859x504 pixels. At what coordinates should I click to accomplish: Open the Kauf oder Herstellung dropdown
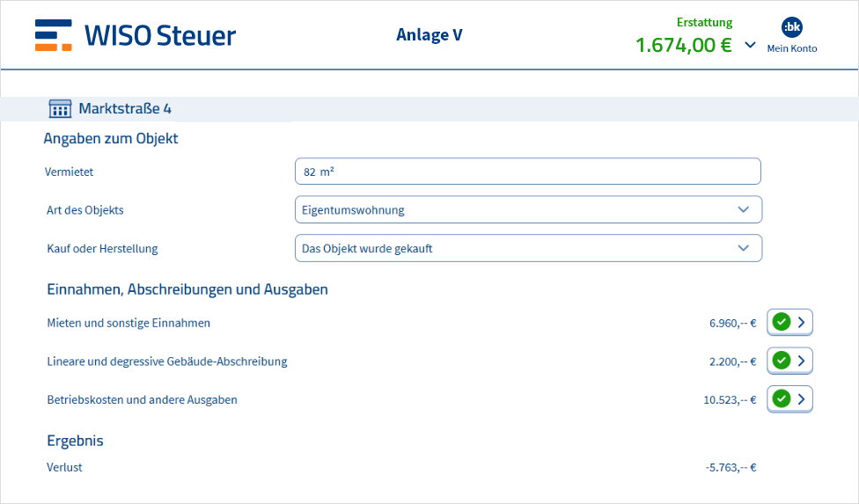[528, 249]
